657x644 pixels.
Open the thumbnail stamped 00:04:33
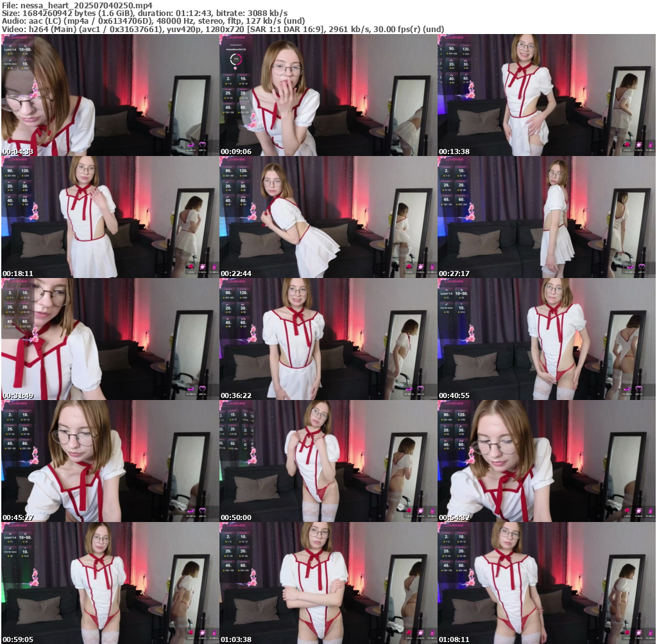point(110,95)
